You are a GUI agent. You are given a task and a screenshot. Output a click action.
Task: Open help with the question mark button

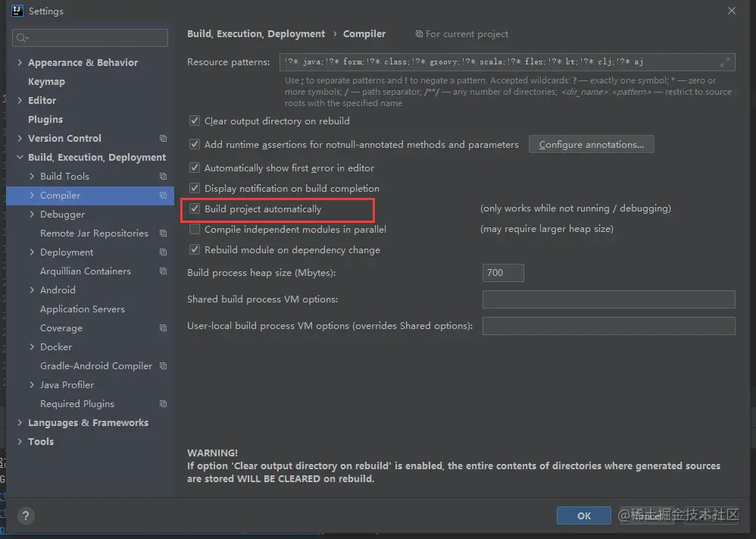26,515
